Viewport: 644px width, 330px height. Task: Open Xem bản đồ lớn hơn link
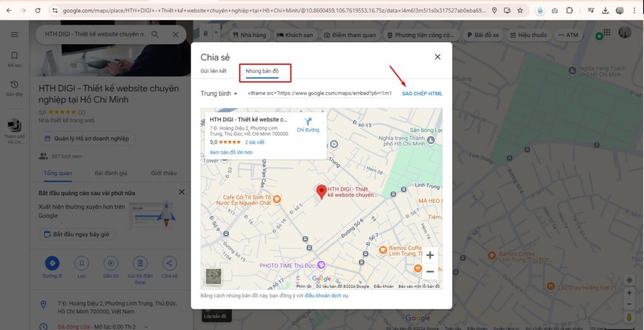click(x=231, y=152)
